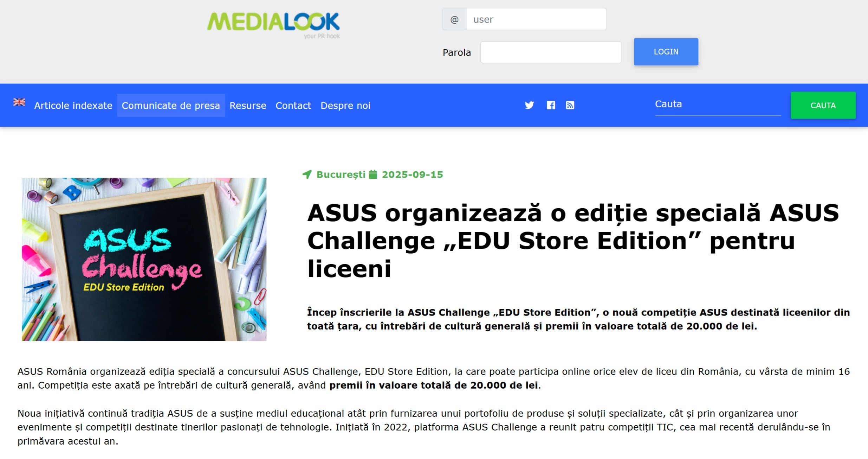Screen dimensions: 868x459
Task: Click the MediaLook logo
Action: tap(273, 25)
